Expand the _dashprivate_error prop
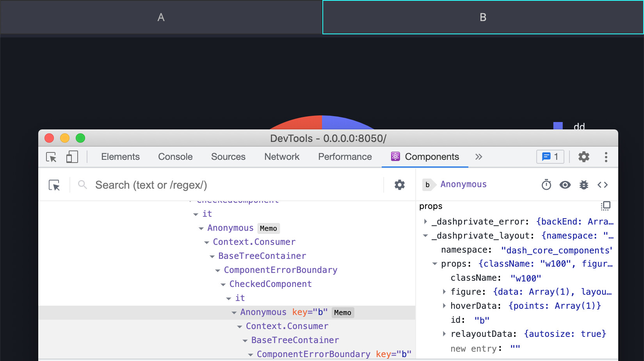This screenshot has width=644, height=361. click(425, 221)
